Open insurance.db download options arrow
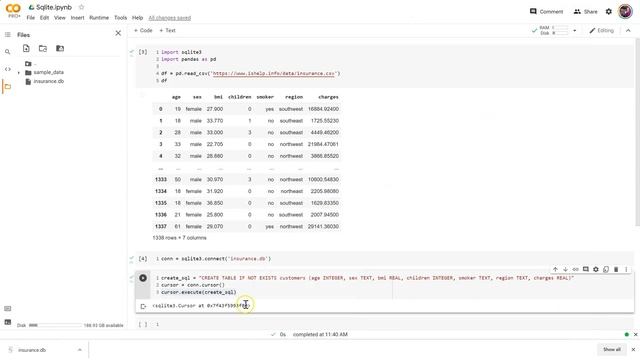The height and width of the screenshot is (360, 640). point(80,350)
